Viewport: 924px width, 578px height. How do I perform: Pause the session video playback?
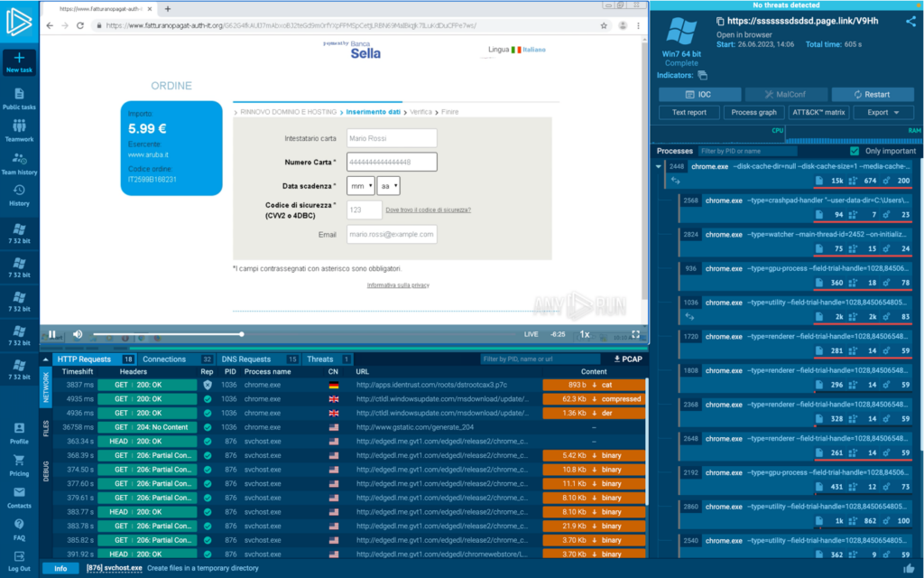(x=52, y=334)
